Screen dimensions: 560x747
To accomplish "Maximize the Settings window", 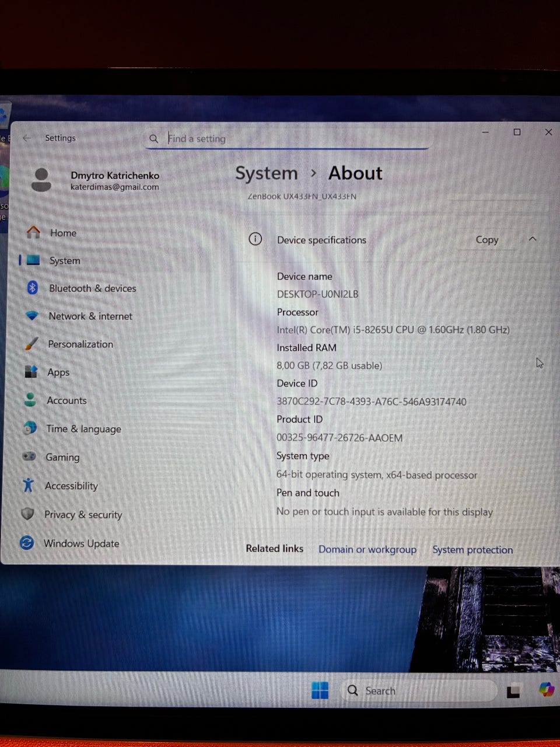I will tap(517, 132).
